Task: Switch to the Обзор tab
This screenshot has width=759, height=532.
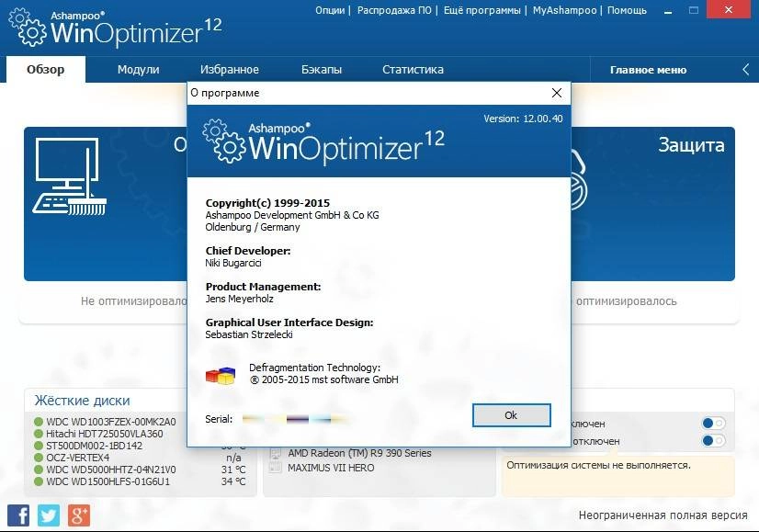Action: [x=46, y=69]
